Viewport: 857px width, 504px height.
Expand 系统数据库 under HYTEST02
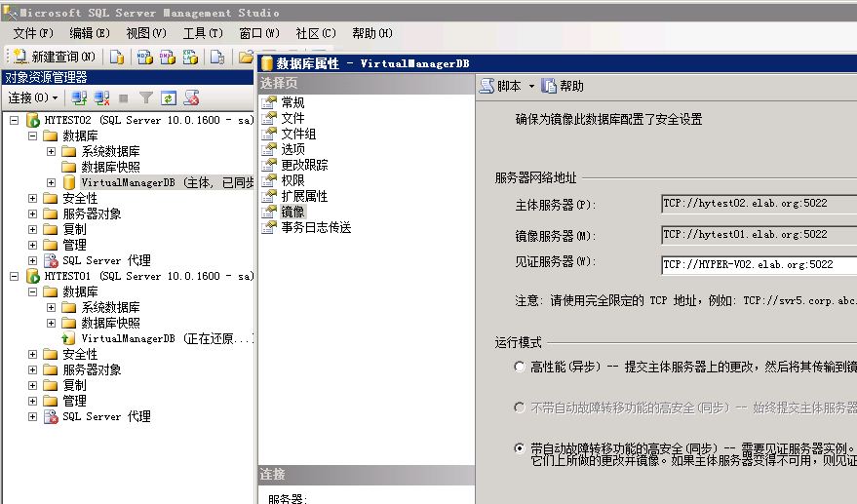pos(52,151)
